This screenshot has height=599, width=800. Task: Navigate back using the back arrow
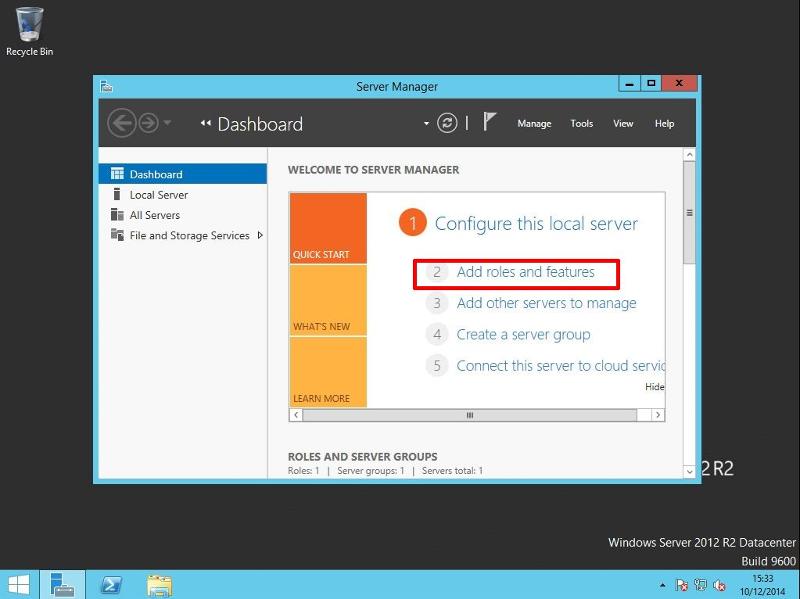123,123
